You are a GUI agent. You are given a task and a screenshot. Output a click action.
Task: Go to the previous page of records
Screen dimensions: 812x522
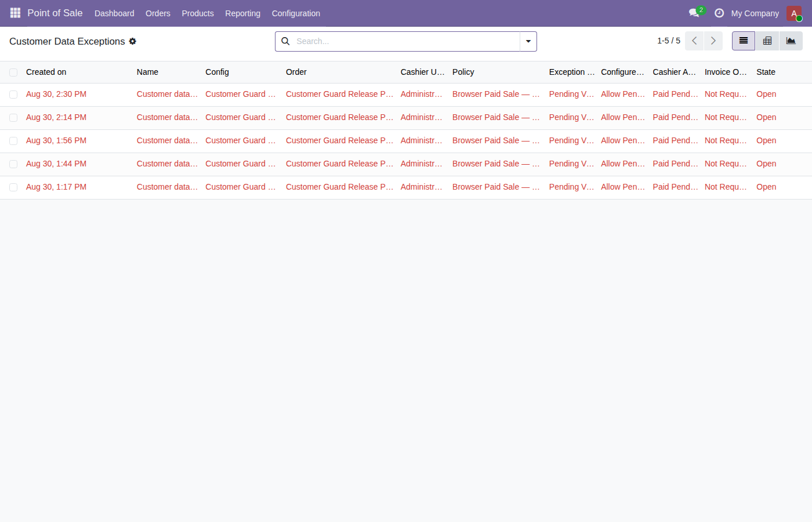point(694,41)
